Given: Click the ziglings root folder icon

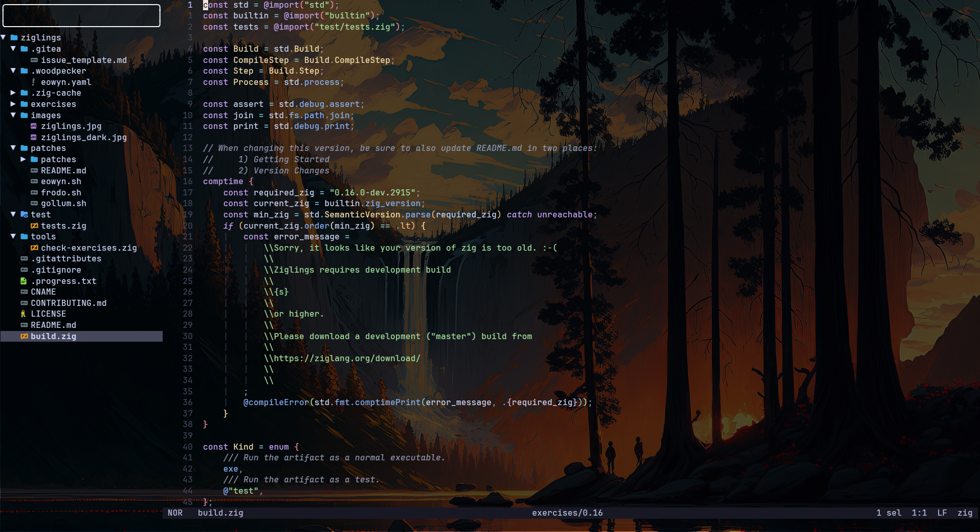Looking at the screenshot, I should pyautogui.click(x=14, y=37).
